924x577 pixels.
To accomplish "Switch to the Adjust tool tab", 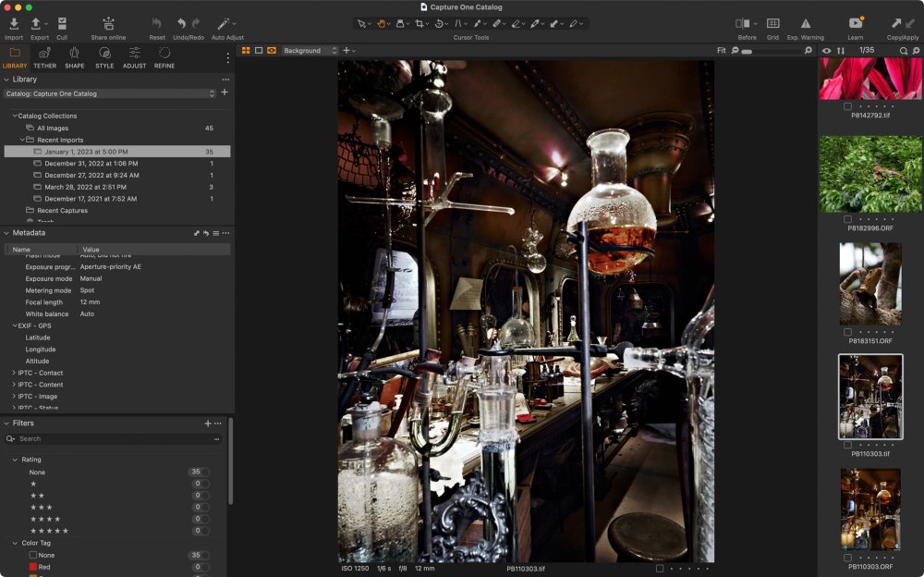I will [134, 54].
